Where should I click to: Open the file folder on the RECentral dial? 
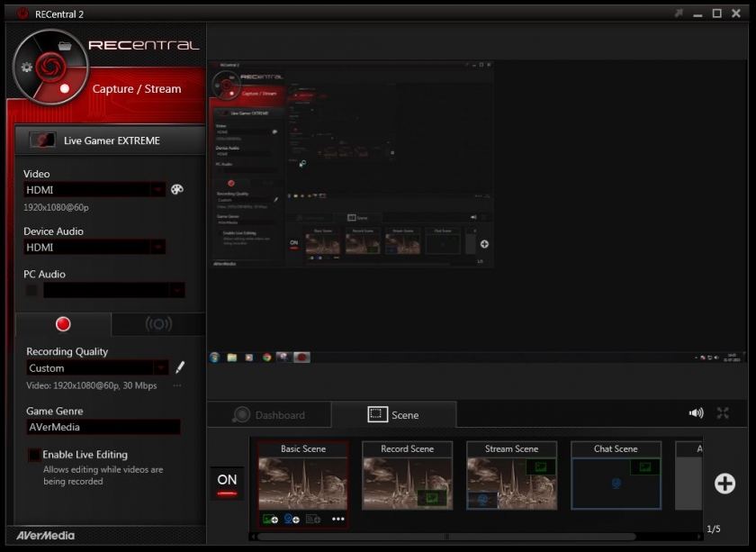click(x=65, y=46)
